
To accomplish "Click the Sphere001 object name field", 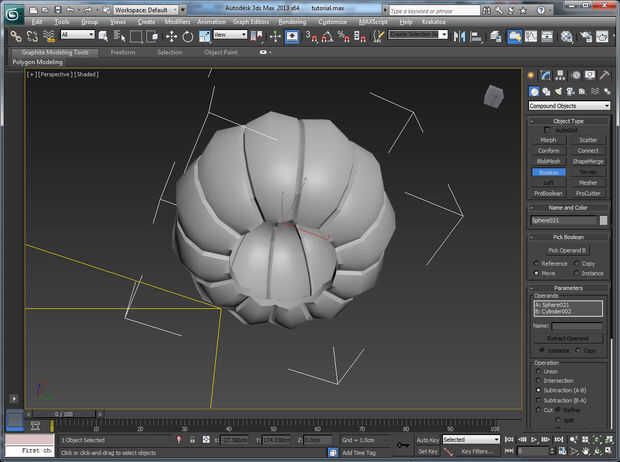I will [563, 220].
